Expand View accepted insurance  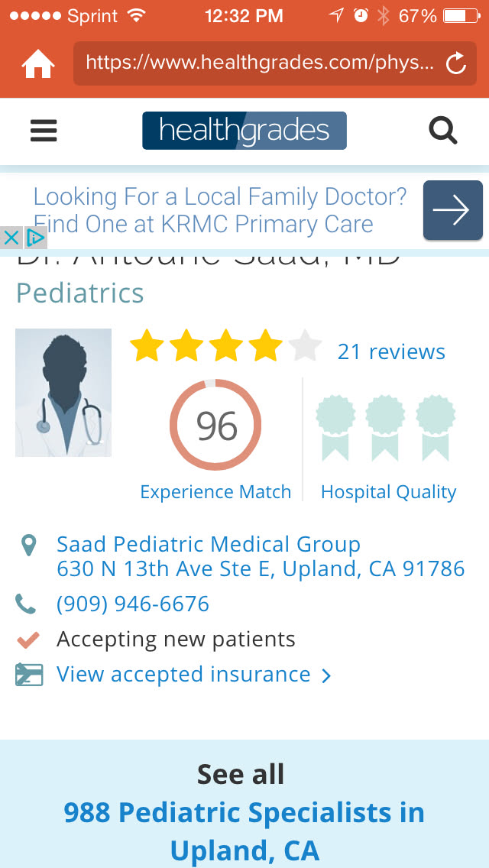coord(193,675)
